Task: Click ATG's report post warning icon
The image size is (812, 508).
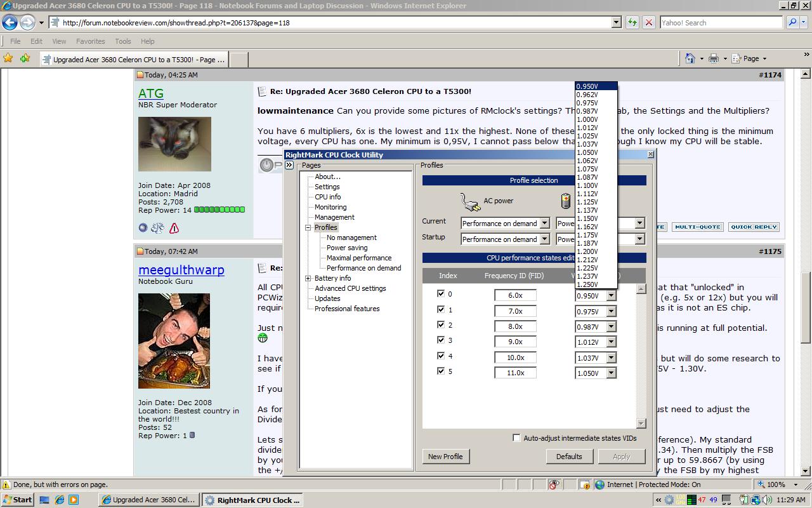Action: point(174,227)
